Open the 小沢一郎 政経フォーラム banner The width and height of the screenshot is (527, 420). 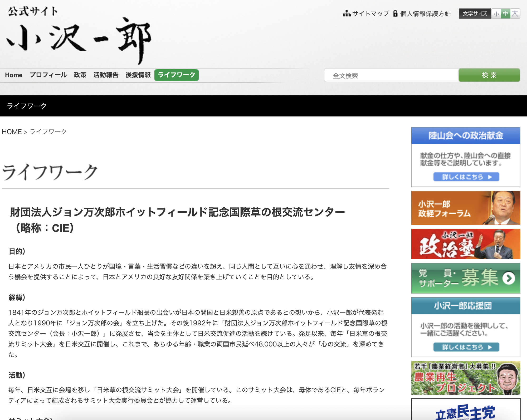(x=466, y=208)
